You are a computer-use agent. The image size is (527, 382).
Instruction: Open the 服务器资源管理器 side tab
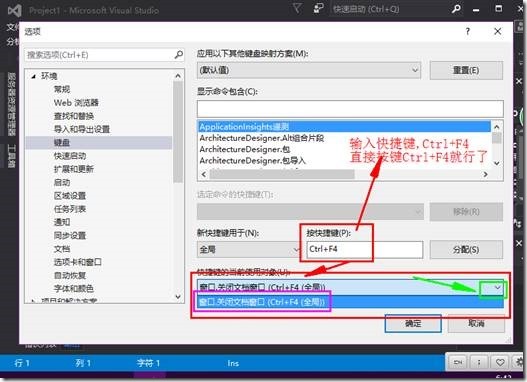(12, 104)
